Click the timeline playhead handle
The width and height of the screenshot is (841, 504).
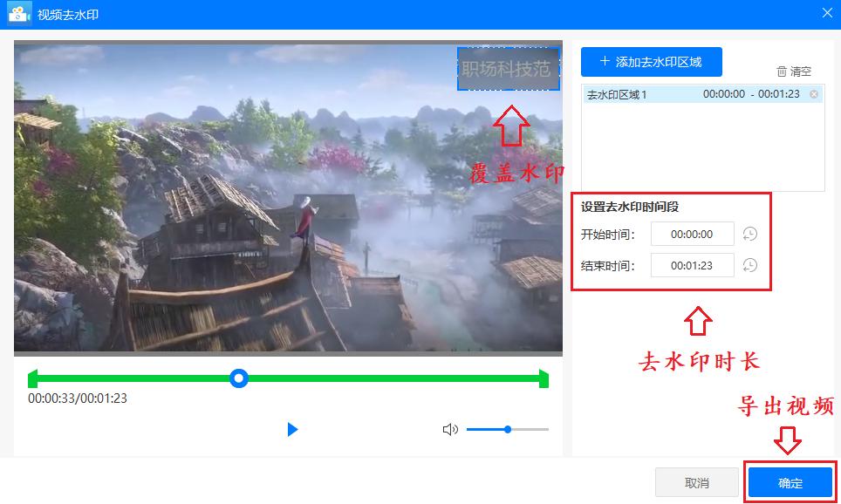coord(239,378)
